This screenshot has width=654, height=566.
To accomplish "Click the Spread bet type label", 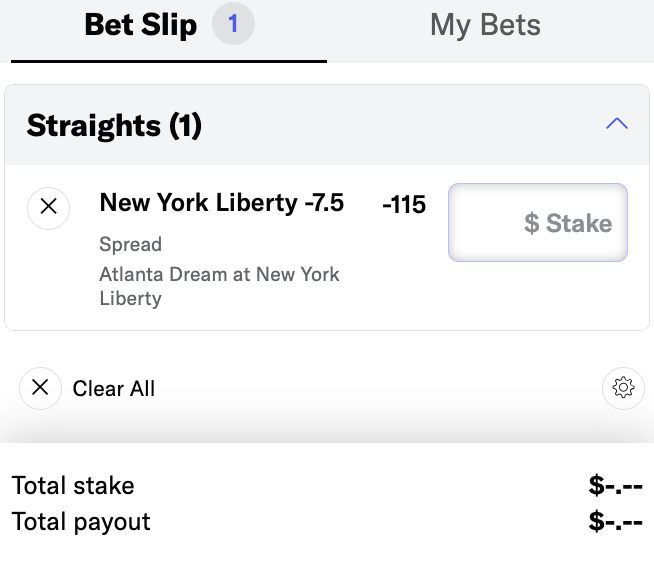I will [x=131, y=244].
